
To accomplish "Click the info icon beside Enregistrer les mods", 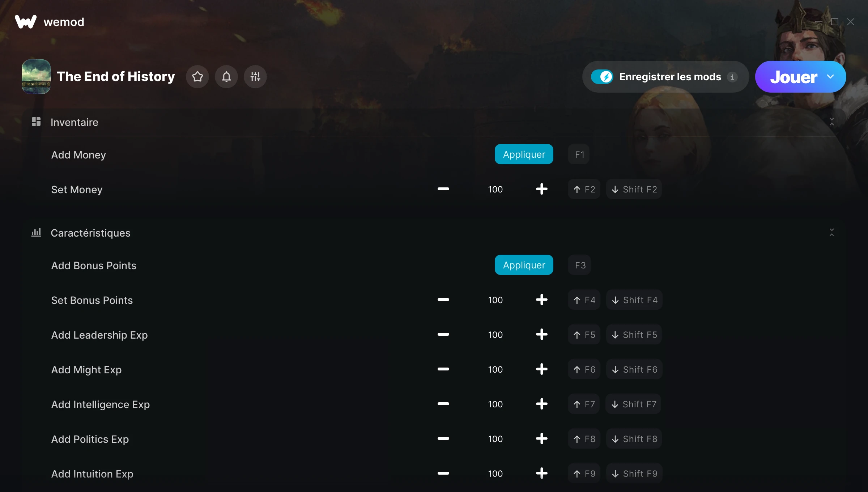I will point(732,77).
